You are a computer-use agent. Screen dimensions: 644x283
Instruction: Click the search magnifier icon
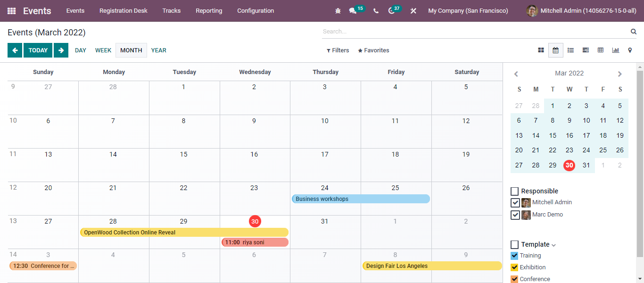click(634, 32)
